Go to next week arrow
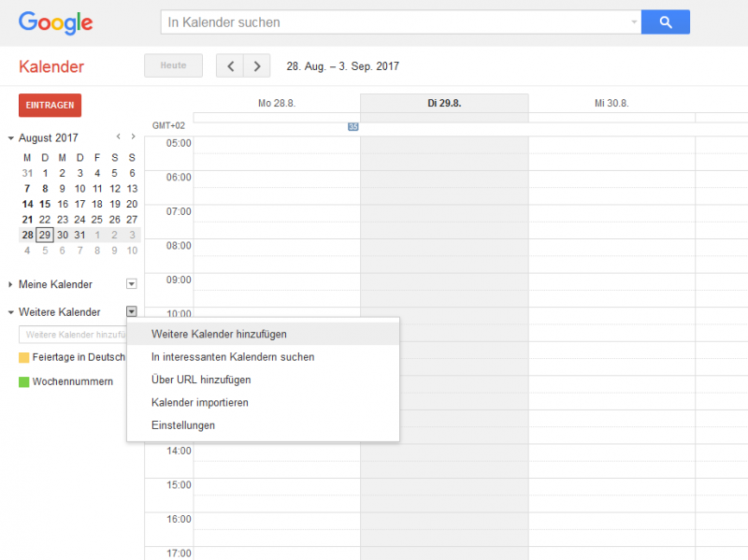The width and height of the screenshot is (748, 560). 256,65
